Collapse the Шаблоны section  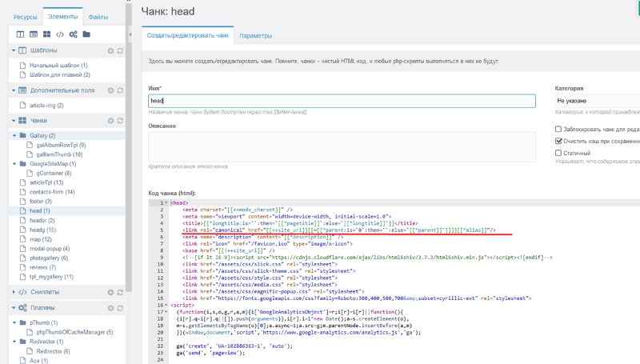point(14,50)
